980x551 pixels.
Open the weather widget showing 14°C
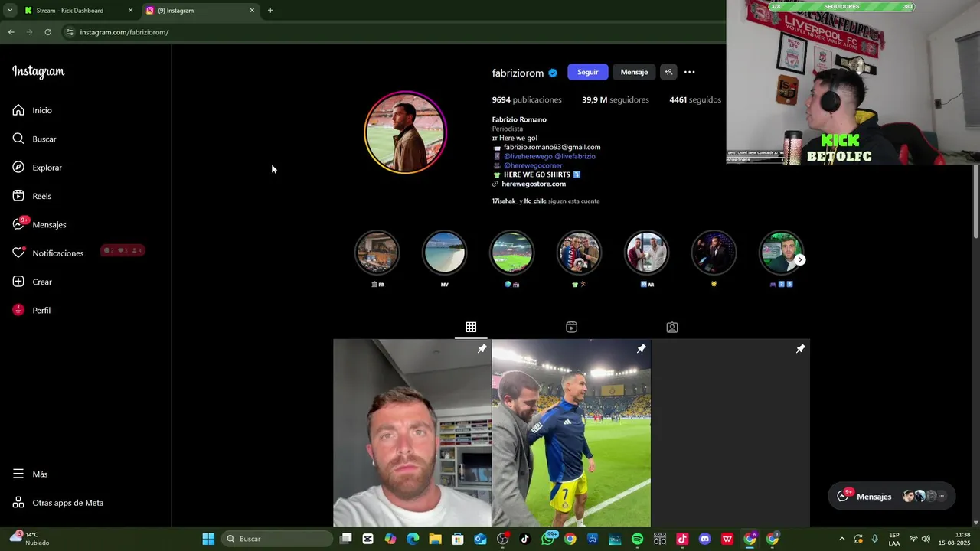tap(29, 538)
